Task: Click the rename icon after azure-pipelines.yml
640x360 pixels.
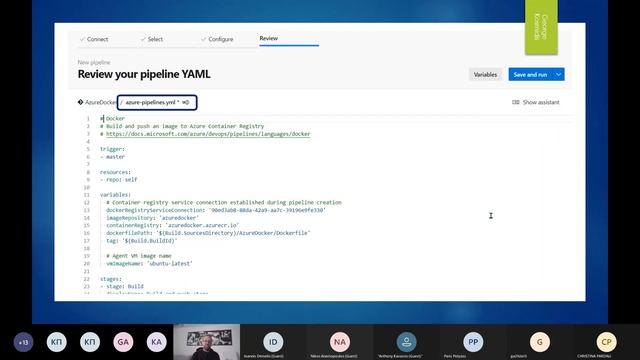Action: tap(186, 102)
